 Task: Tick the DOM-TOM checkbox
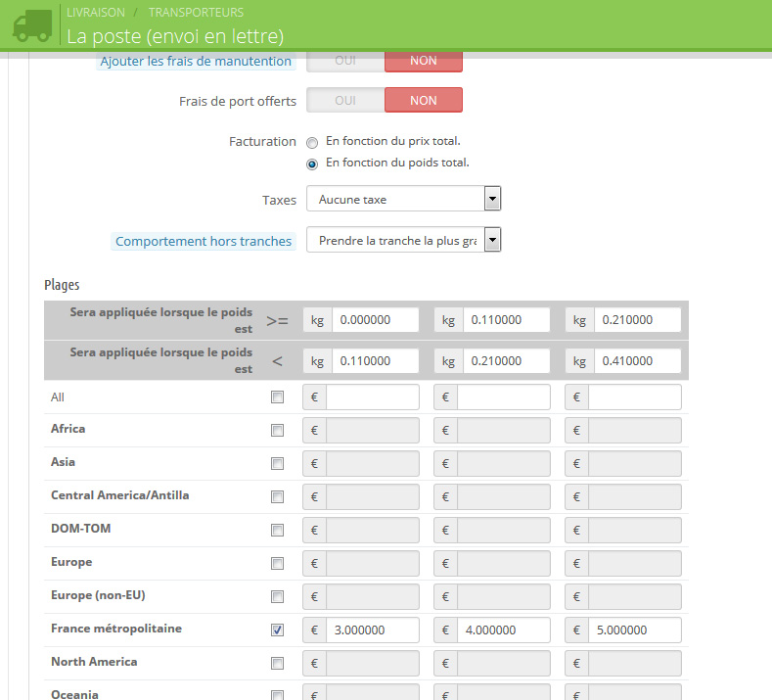tap(277, 530)
